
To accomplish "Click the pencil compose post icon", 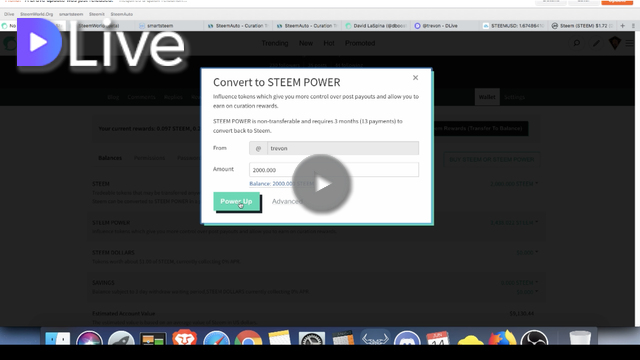I will click(x=596, y=43).
